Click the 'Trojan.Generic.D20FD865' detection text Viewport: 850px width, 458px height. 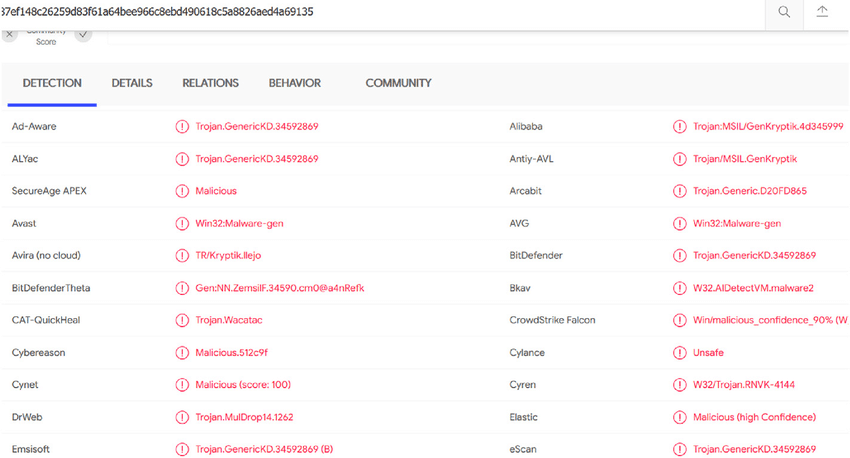(x=750, y=191)
